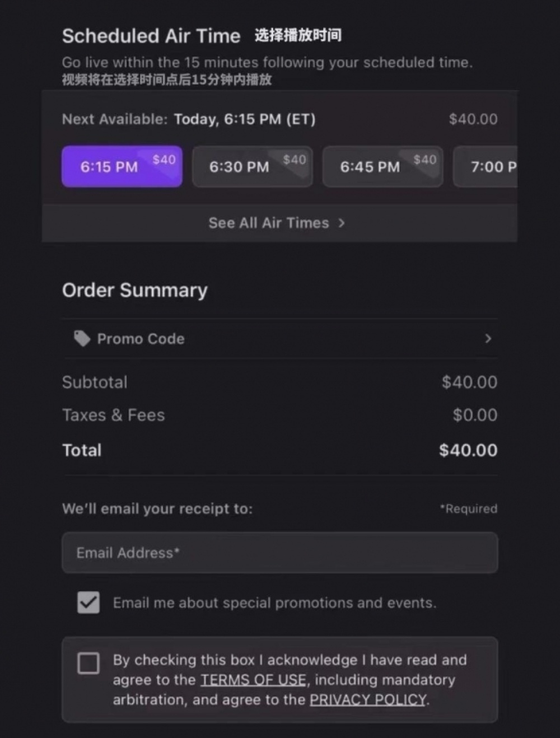Click the Email me about promotions label
Viewport: 560px width, 738px height.
tap(274, 603)
